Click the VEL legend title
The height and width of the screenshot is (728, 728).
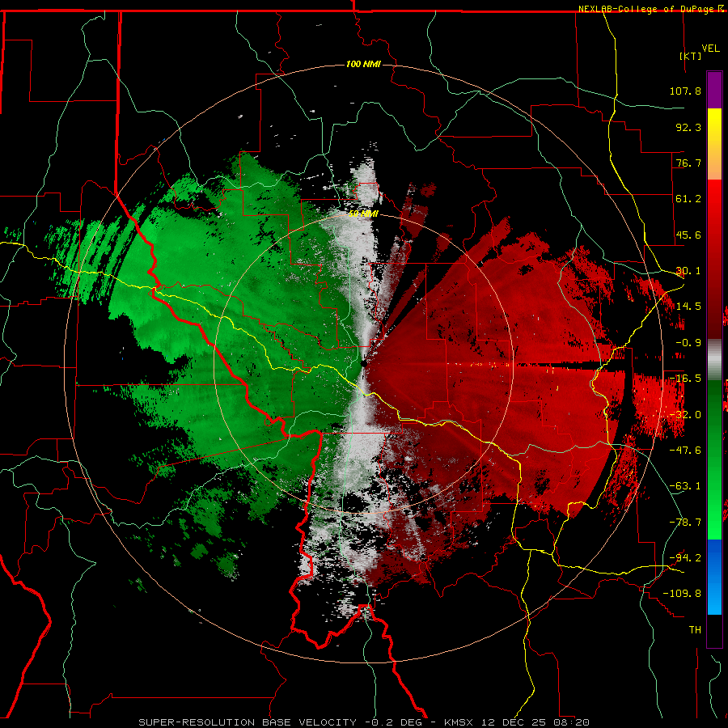point(710,48)
